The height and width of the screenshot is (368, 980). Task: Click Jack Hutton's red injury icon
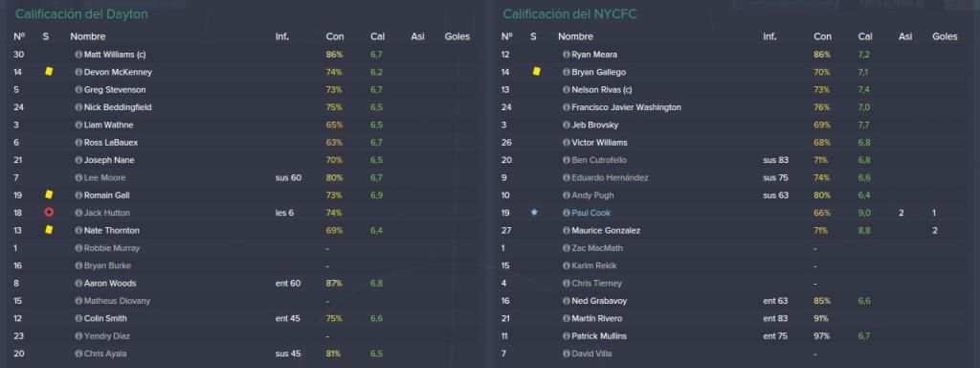click(49, 213)
